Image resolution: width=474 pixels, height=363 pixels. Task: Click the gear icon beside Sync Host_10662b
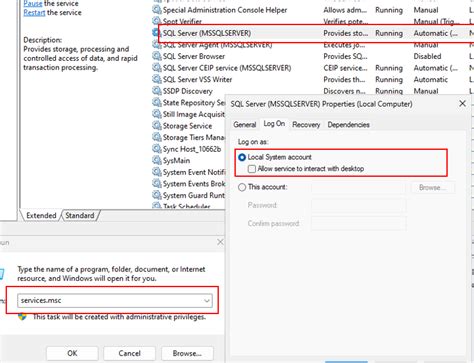pyautogui.click(x=157, y=149)
